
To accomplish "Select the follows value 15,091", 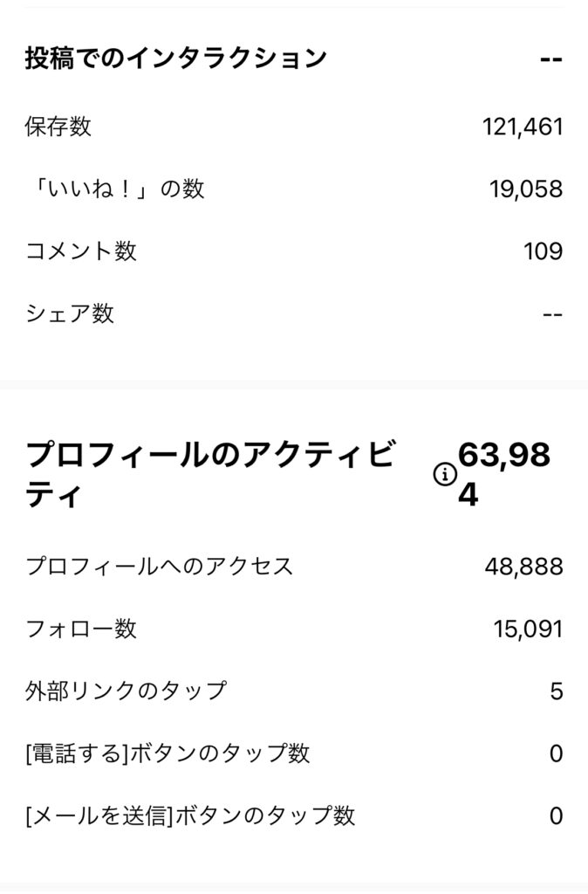I will 528,629.
